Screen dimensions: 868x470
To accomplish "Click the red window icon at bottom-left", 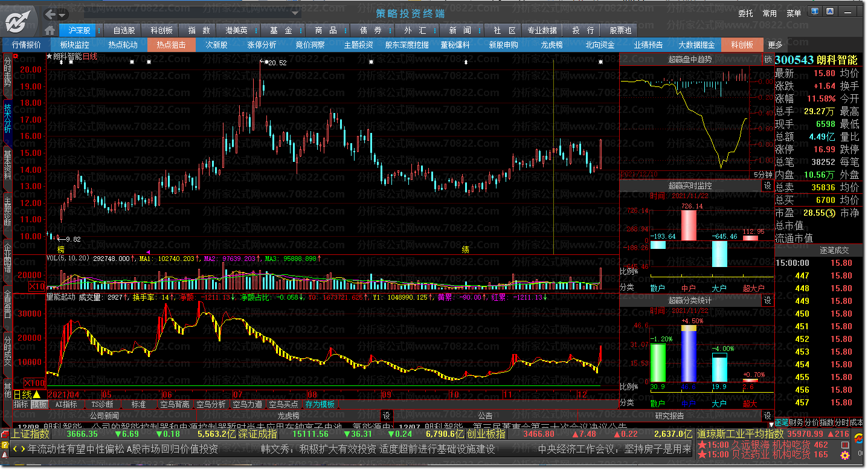I will (5, 434).
